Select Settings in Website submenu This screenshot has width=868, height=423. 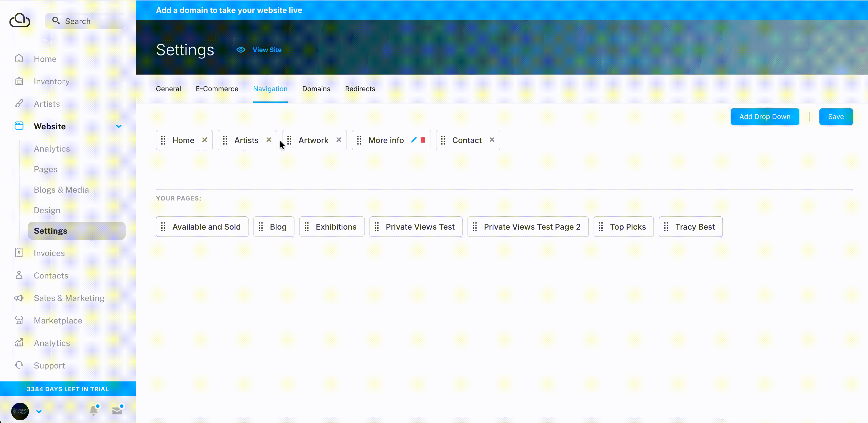point(76,231)
